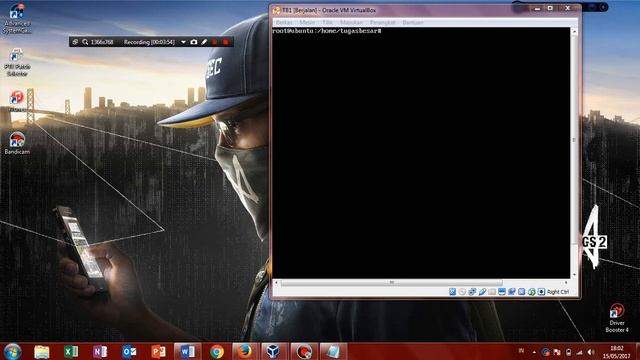Click the 1366x768 resolution label

102,42
